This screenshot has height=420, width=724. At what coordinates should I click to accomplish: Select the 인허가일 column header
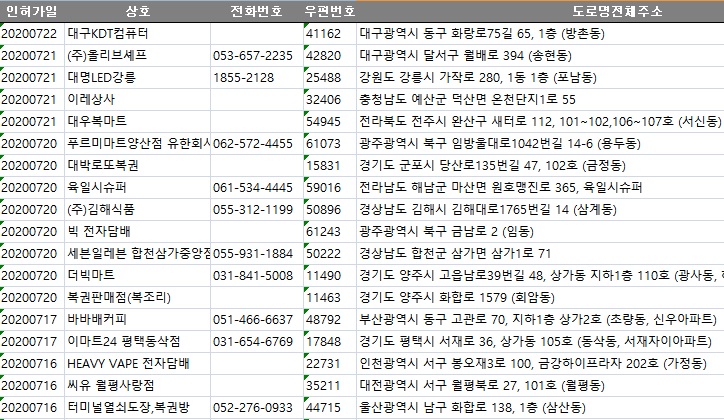31,11
